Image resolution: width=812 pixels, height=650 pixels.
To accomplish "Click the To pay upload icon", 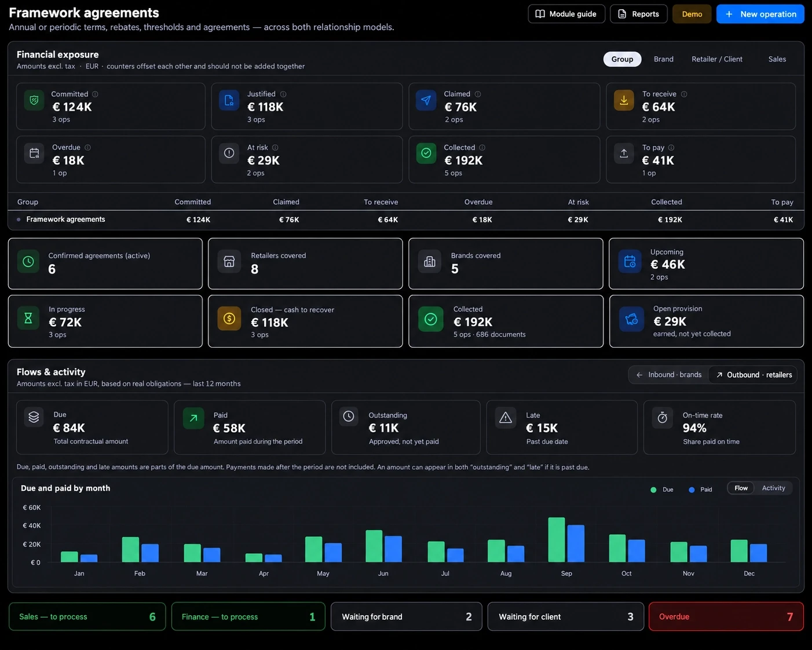I will point(624,154).
